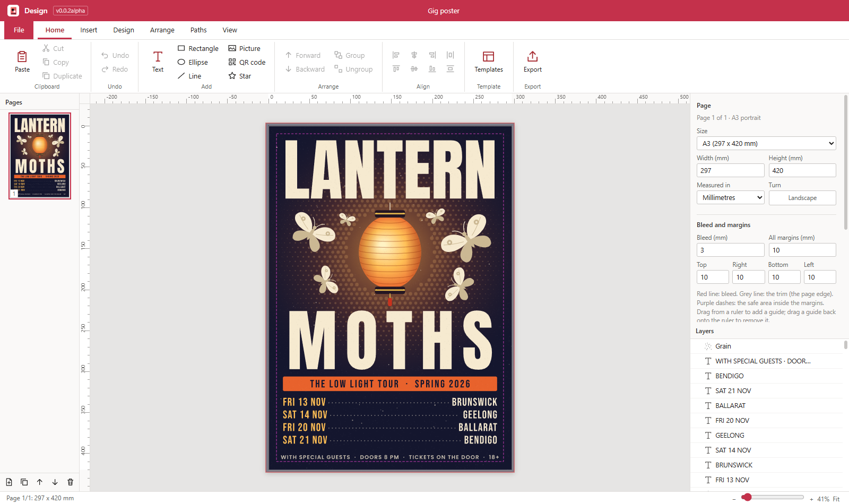Screen dimensions: 849x504
Task: Distribute objects horizontally
Action: click(451, 55)
